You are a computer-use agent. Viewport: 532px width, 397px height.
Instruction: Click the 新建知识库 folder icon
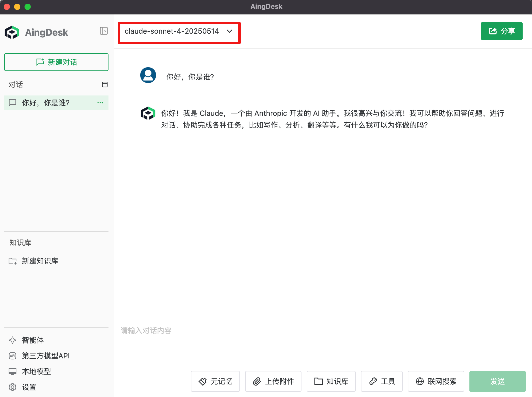pos(13,261)
